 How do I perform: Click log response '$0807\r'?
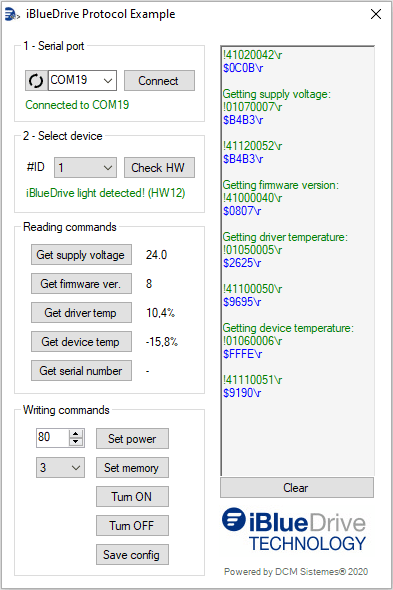[242, 211]
